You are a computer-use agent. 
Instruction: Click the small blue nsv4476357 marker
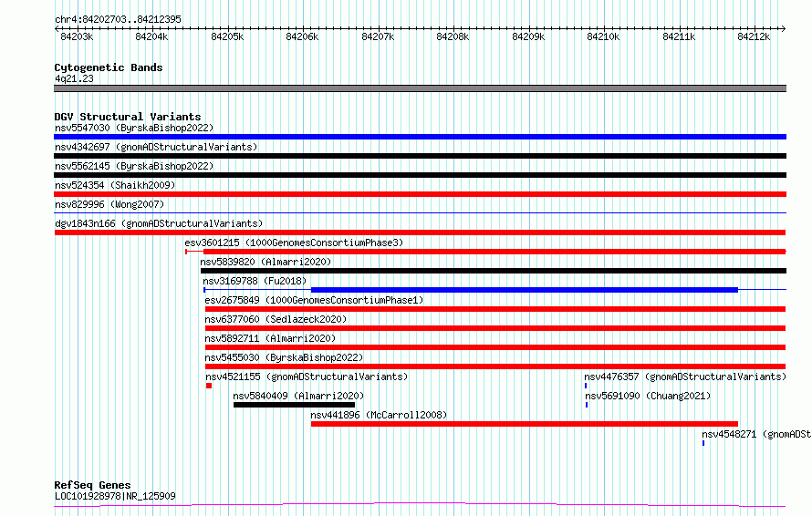tap(586, 386)
